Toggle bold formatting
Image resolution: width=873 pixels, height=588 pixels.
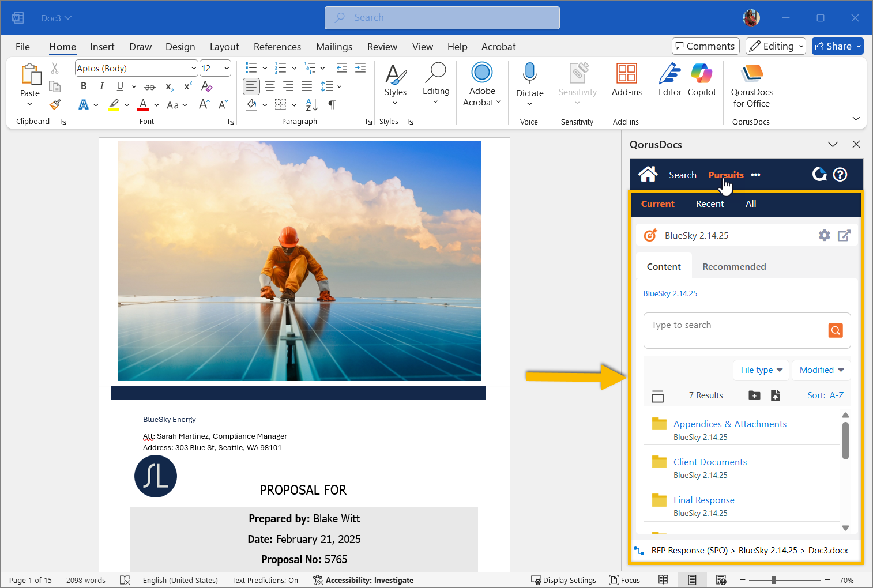click(84, 86)
